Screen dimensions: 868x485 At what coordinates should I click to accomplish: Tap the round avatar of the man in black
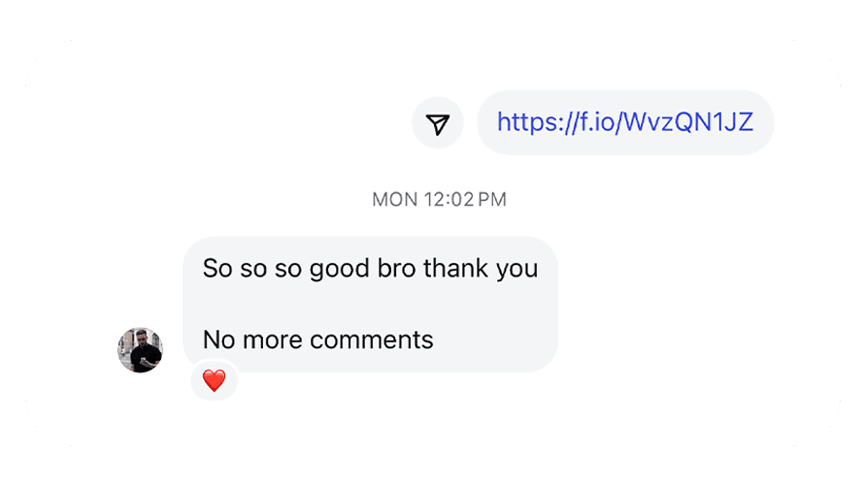(140, 349)
